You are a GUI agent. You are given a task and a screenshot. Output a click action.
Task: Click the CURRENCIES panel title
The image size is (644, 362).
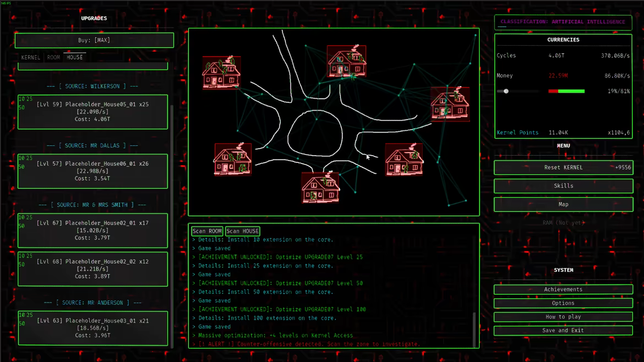563,40
